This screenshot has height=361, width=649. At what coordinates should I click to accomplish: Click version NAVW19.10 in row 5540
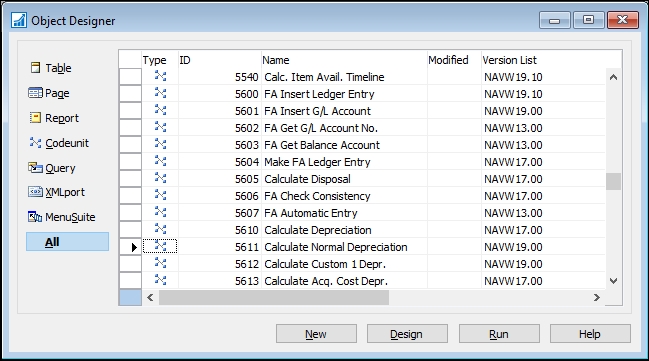click(513, 77)
